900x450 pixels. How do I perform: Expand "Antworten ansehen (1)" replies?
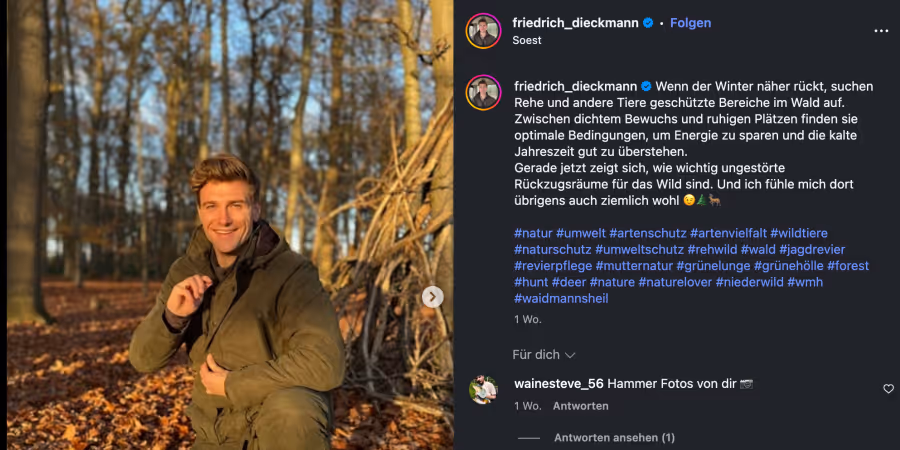614,438
